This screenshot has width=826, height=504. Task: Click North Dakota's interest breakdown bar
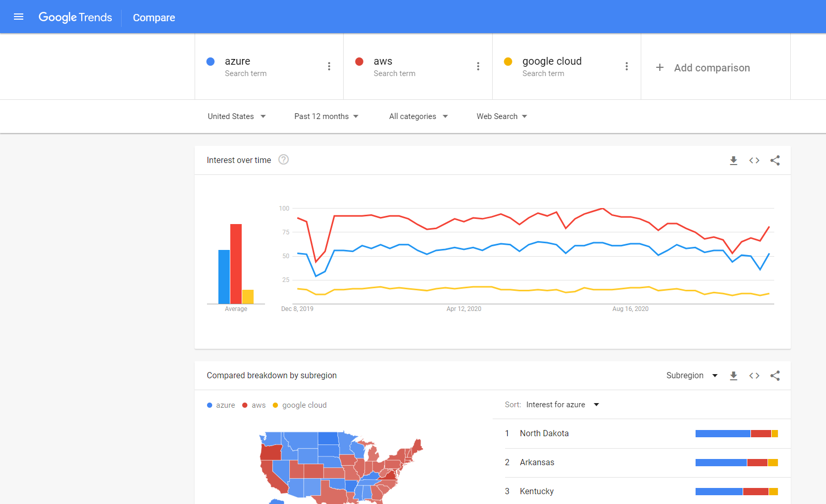pos(736,434)
